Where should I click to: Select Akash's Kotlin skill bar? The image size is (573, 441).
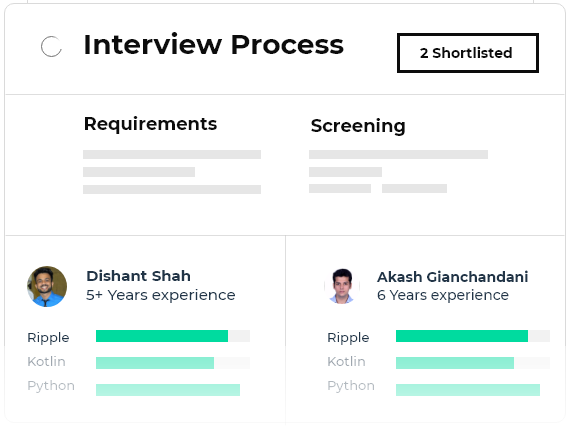pos(473,363)
